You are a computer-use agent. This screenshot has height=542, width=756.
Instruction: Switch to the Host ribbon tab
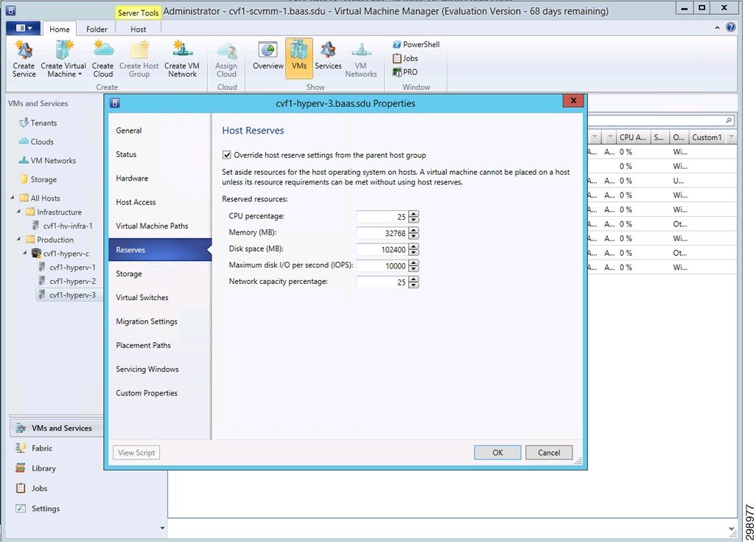(138, 29)
